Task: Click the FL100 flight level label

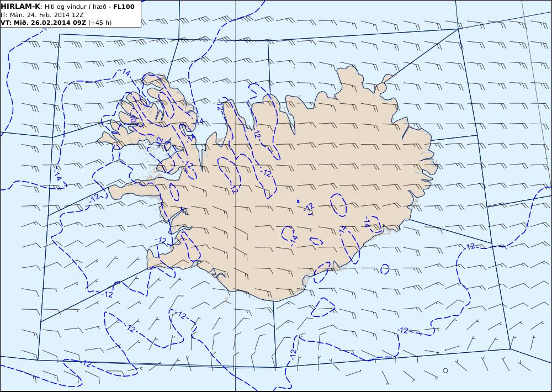Action: pyautogui.click(x=124, y=7)
